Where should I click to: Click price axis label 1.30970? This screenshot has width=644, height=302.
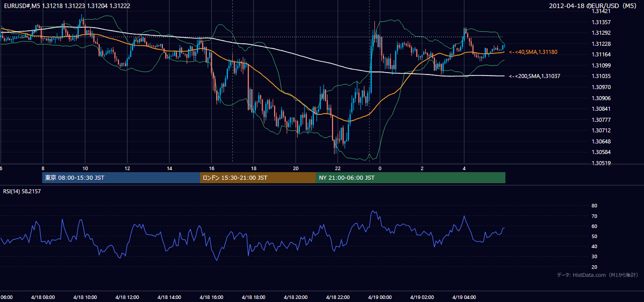pos(601,87)
